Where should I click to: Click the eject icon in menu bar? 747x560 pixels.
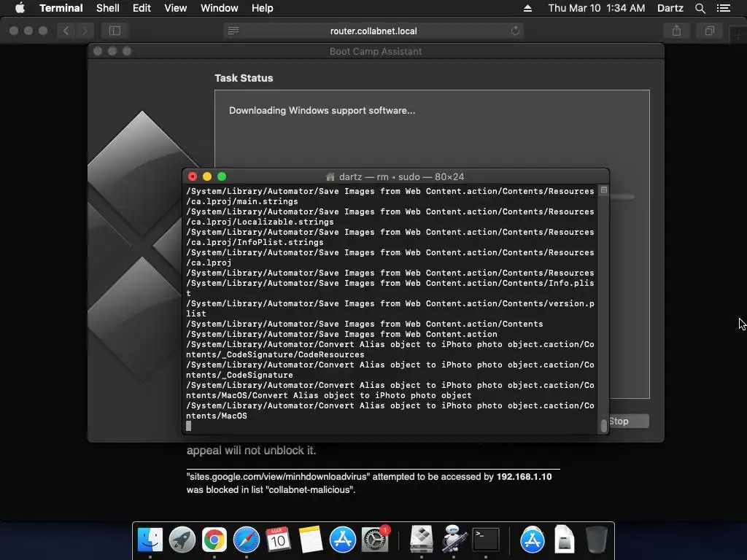coord(527,8)
